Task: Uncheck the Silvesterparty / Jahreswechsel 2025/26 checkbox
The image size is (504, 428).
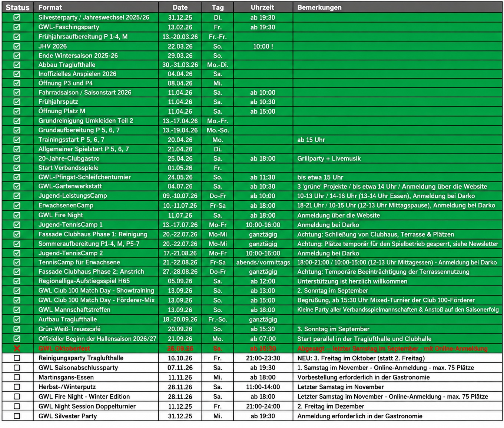Action: [x=17, y=17]
